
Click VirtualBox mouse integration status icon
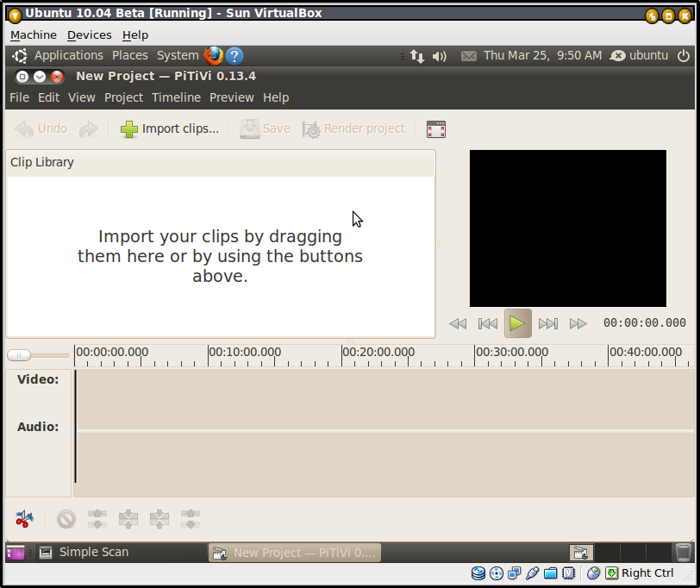pos(593,573)
